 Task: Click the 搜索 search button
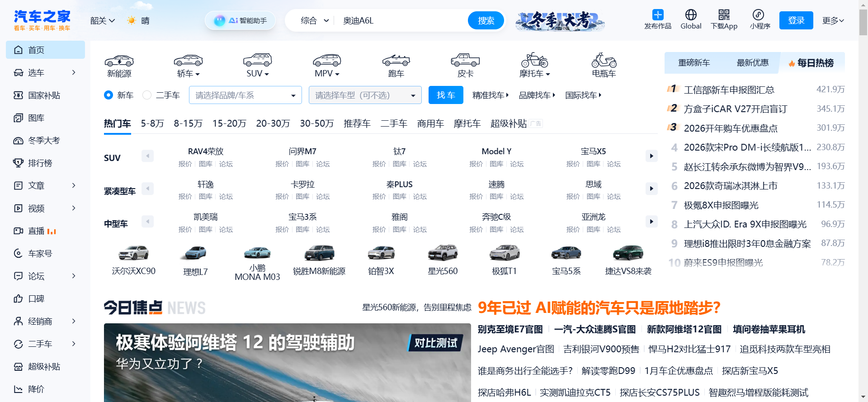pyautogui.click(x=486, y=20)
